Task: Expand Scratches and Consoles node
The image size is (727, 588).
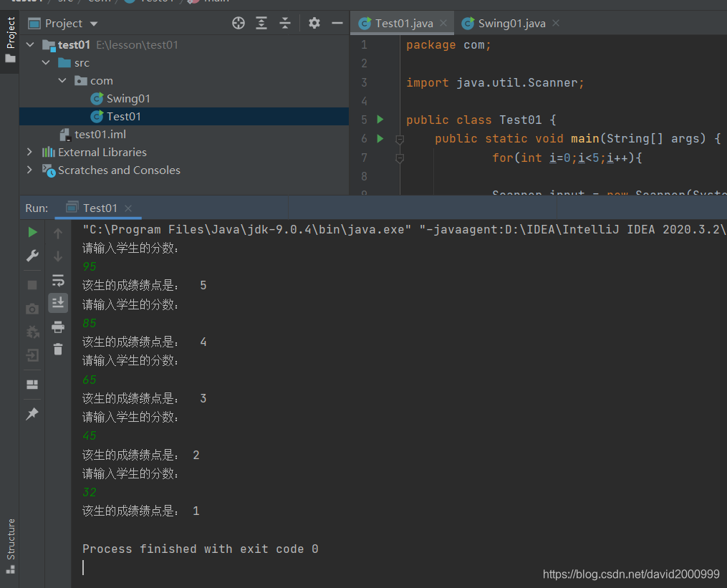Action: [29, 170]
